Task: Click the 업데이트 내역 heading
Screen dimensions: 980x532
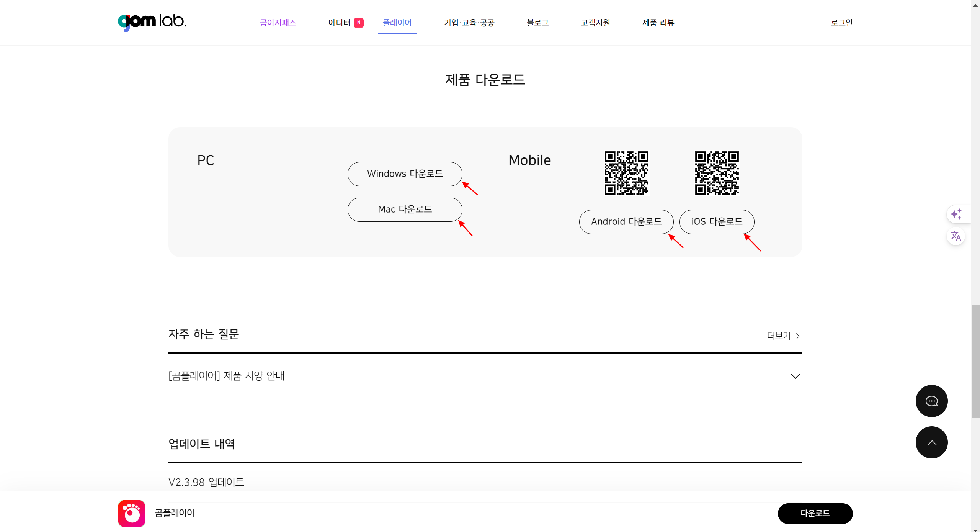Action: click(x=202, y=444)
